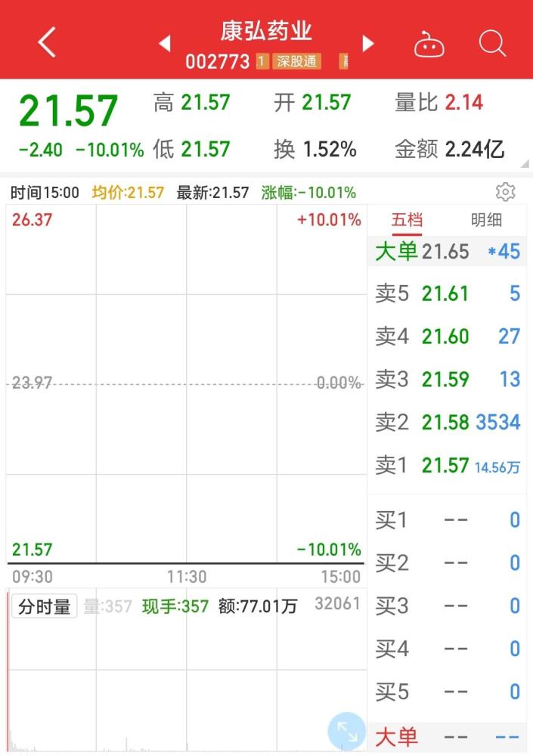The width and height of the screenshot is (533, 756).
Task: Tap the +10.01% chart label
Action: [329, 220]
